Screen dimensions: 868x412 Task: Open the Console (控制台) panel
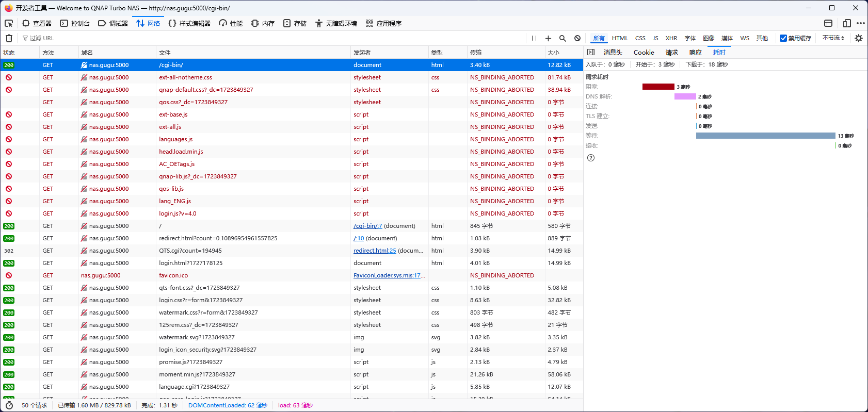75,23
